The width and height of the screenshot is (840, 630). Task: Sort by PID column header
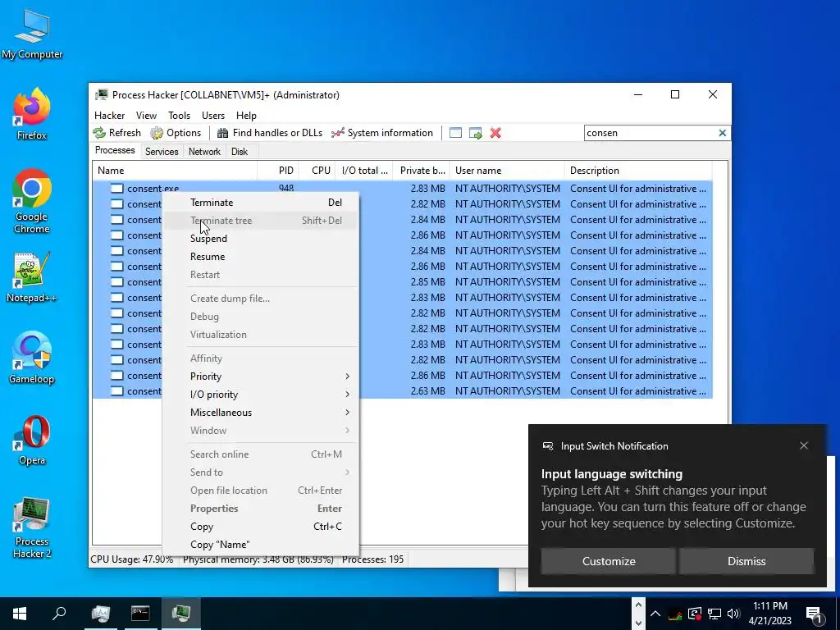tap(278, 171)
